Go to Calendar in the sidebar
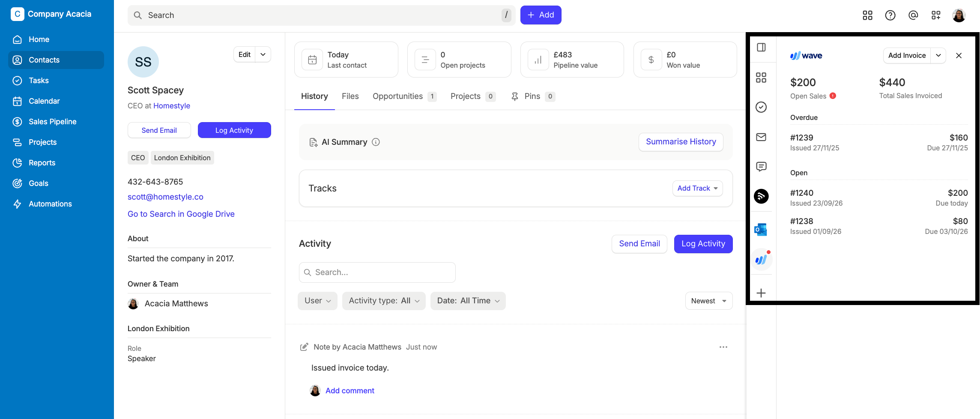Screen dimensions: 980x419 point(56,101)
